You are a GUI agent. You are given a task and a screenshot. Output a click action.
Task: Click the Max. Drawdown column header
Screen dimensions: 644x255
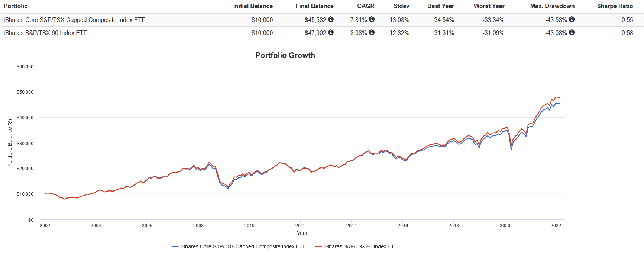pos(552,6)
